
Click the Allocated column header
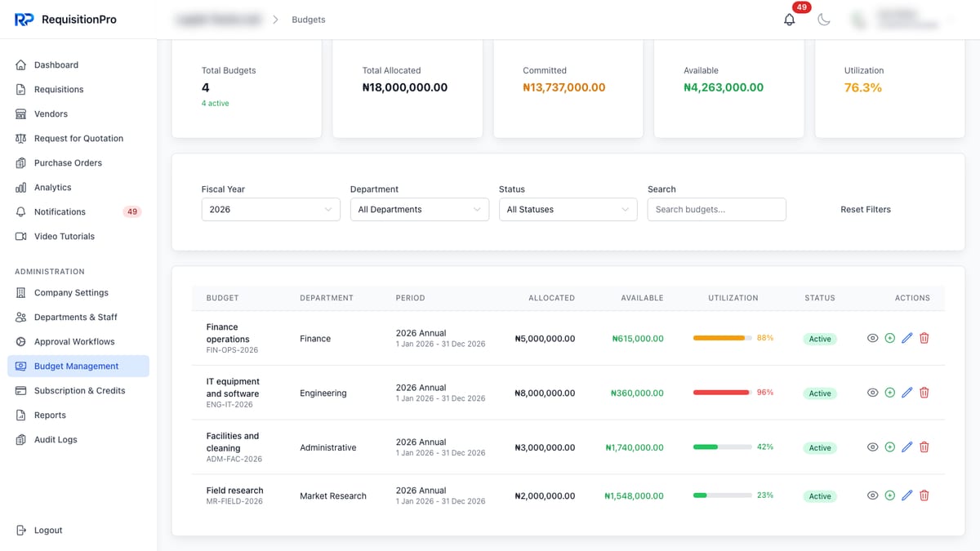(552, 298)
